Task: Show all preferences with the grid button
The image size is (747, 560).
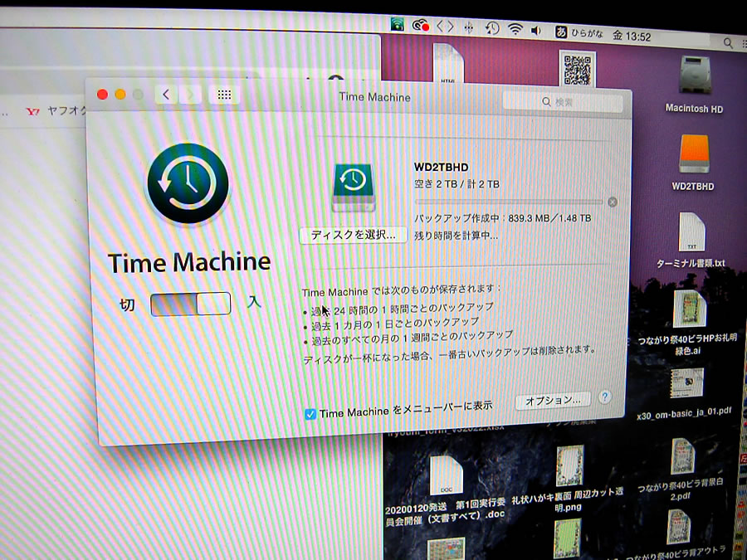Action: [x=224, y=95]
